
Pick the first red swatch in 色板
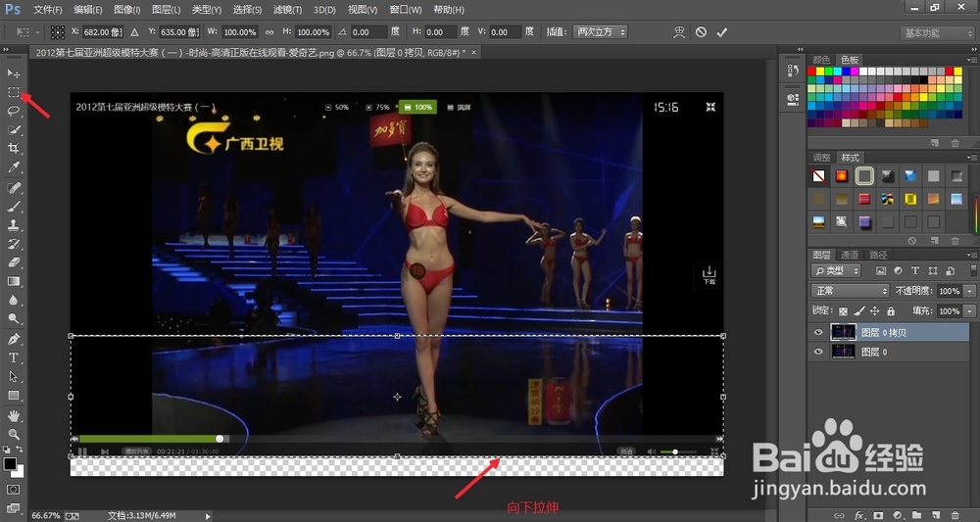tap(811, 71)
